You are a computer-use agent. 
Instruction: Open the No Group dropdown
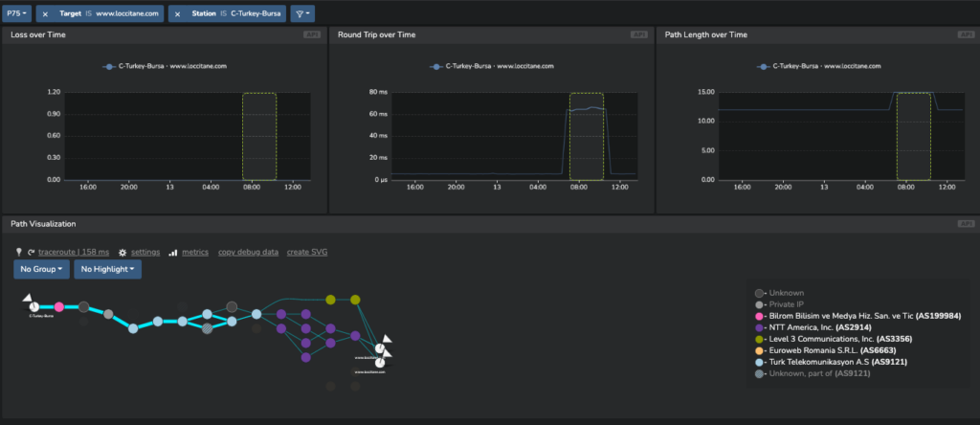42,269
